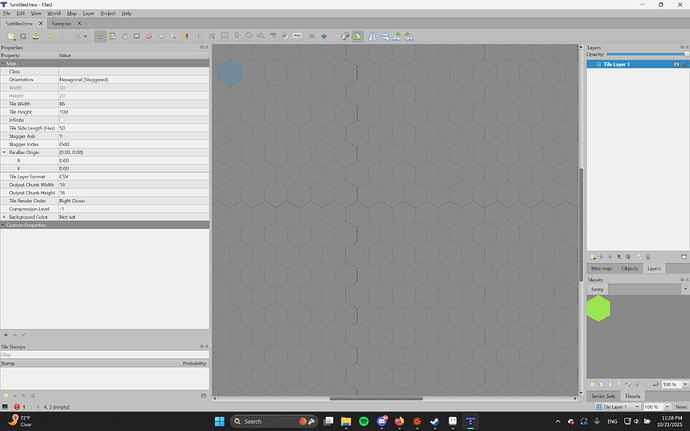Switch to the Terrain Sets tab

tap(603, 396)
